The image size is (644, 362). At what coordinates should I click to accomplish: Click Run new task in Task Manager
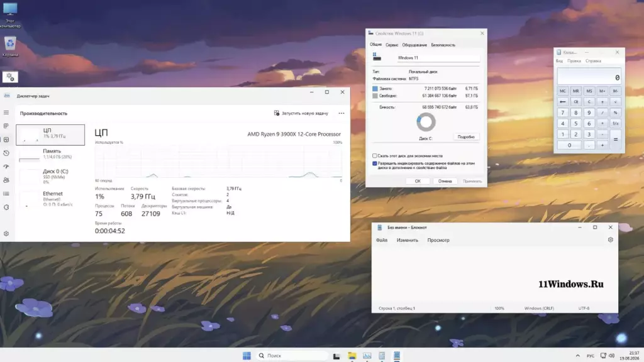point(301,113)
